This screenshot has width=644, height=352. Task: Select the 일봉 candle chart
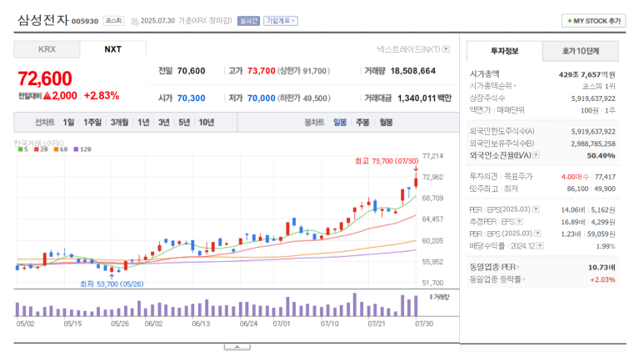point(340,123)
